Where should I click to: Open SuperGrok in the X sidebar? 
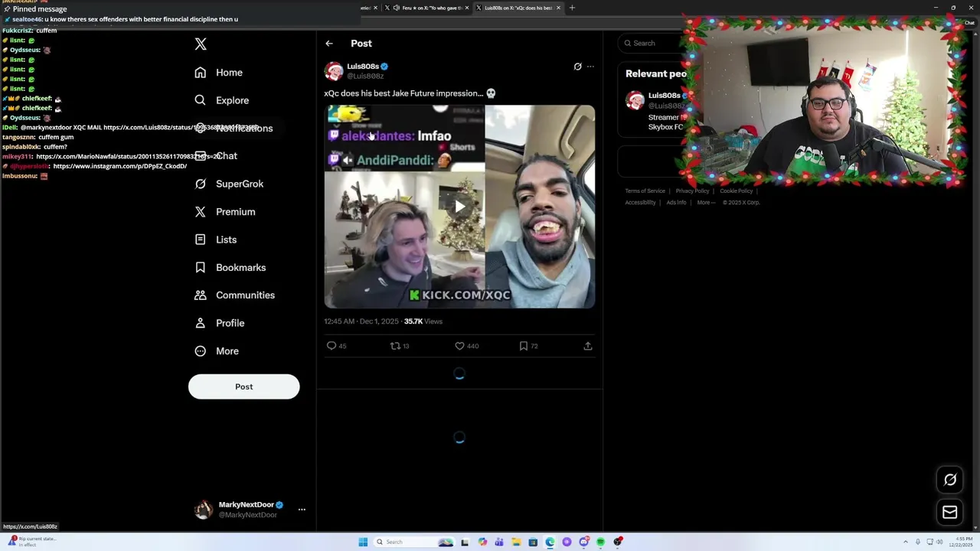click(x=229, y=184)
